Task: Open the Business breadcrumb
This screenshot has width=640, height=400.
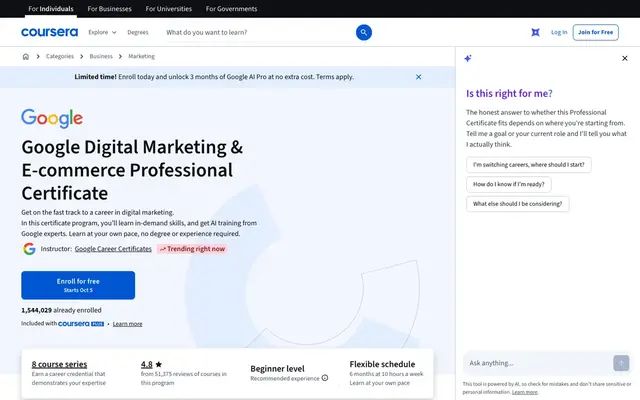Action: click(101, 56)
